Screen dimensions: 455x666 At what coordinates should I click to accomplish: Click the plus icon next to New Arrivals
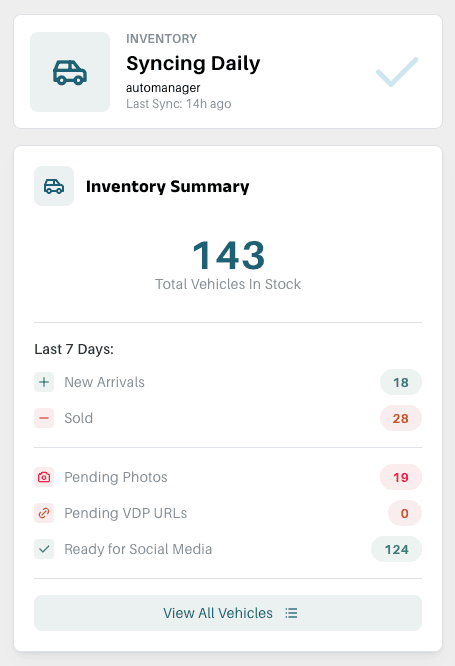pyautogui.click(x=44, y=382)
